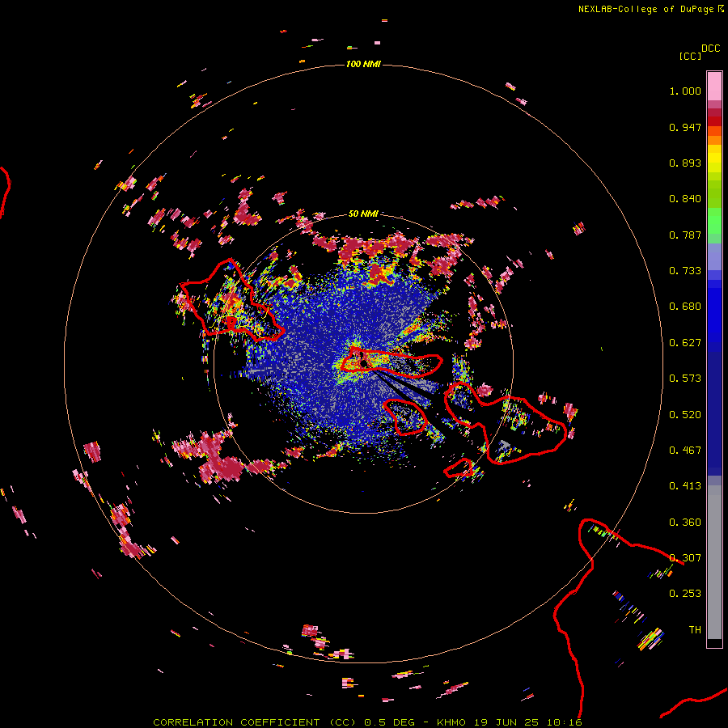Click the 1.000 scale value
Screen dimensions: 728x728
tap(685, 91)
